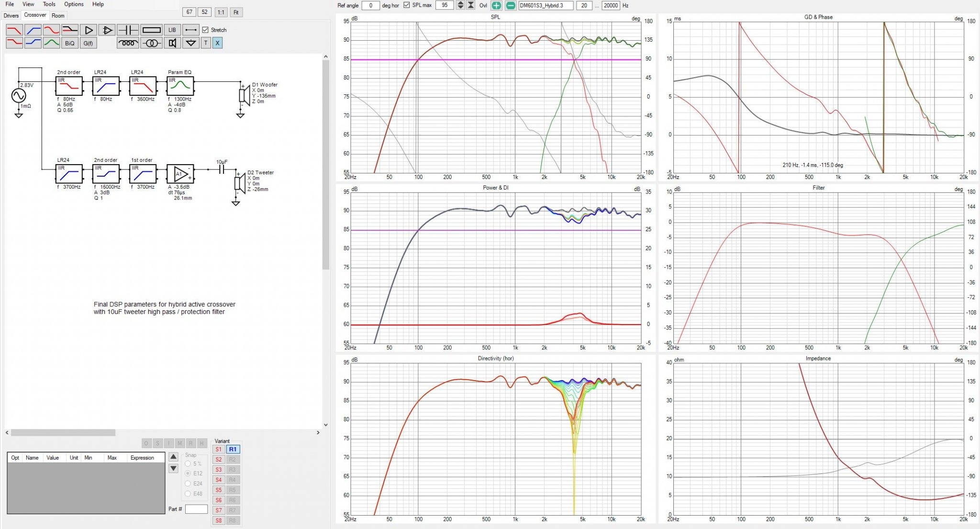
Task: Click the SPL max value field
Action: (445, 5)
